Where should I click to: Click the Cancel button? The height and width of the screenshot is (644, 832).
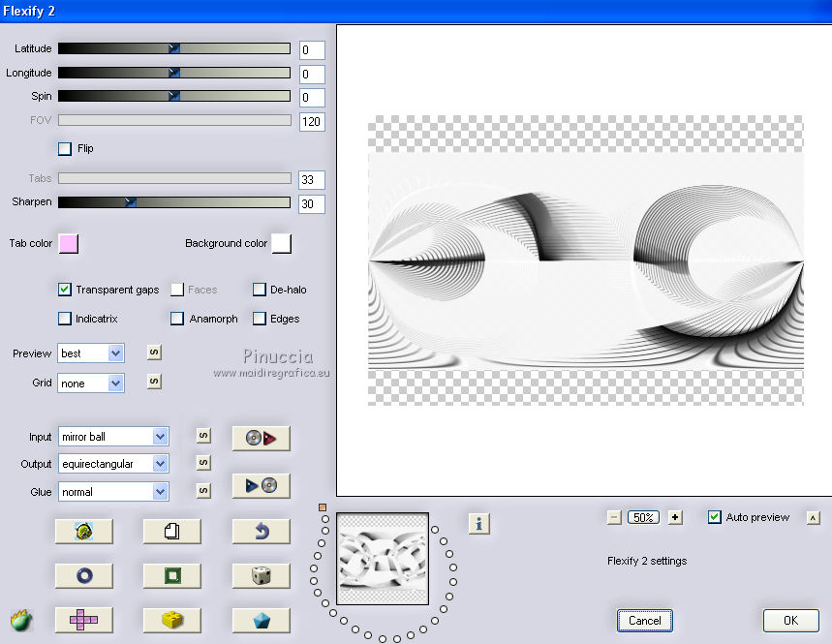[645, 621]
